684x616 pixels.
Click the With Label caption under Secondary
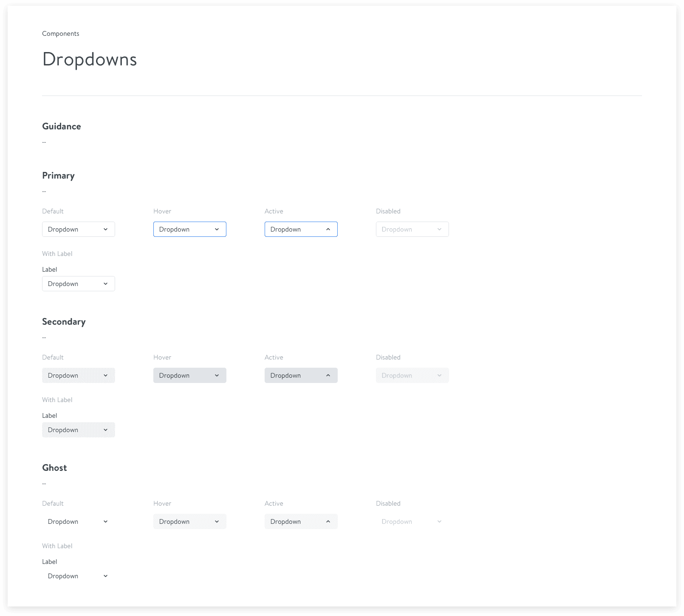click(x=57, y=400)
